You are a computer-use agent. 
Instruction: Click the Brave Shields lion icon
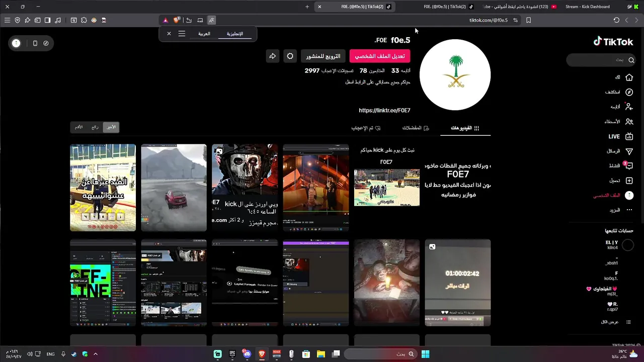pos(176,20)
